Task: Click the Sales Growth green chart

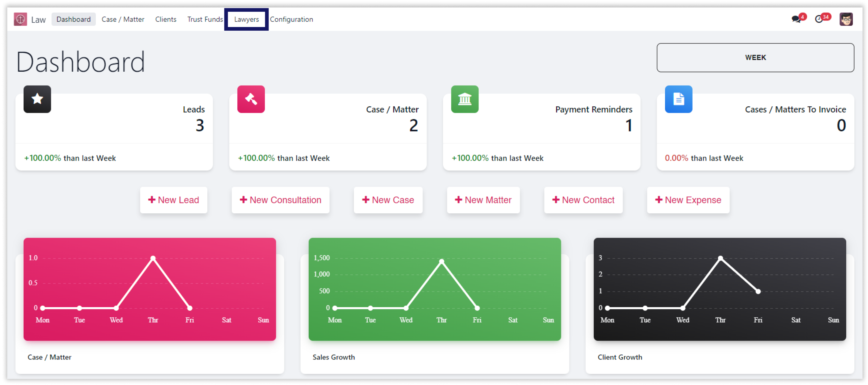Action: pyautogui.click(x=435, y=289)
